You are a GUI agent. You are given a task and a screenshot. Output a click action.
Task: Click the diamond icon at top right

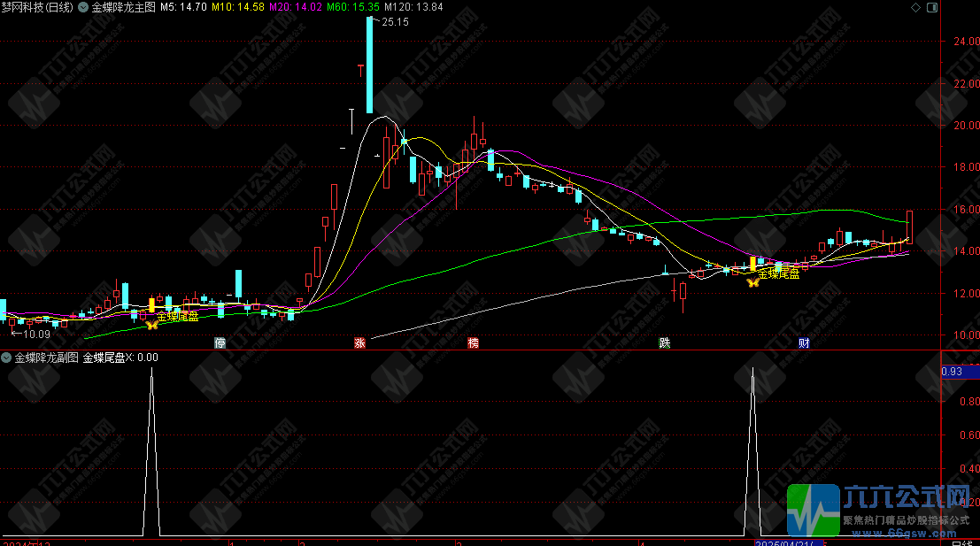(x=914, y=7)
